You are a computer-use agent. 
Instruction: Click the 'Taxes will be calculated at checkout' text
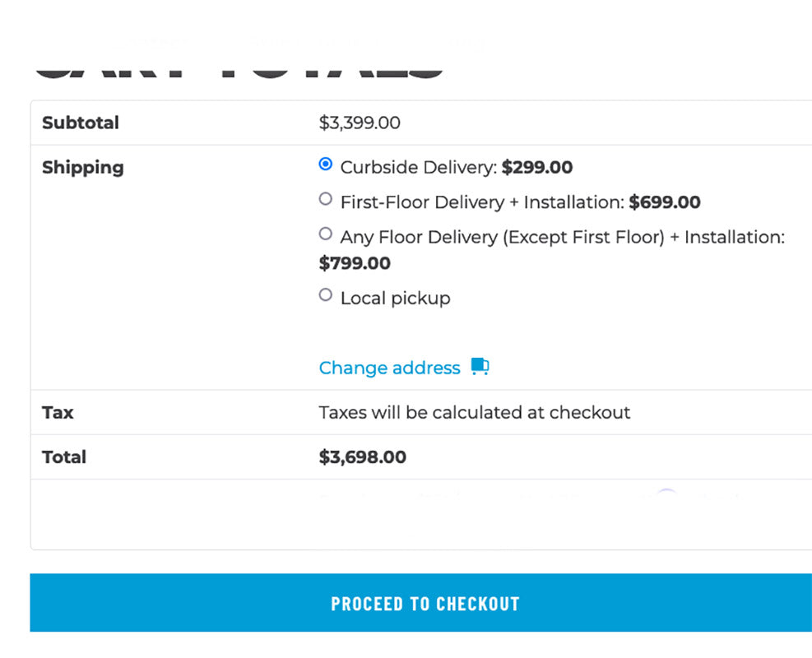click(474, 412)
